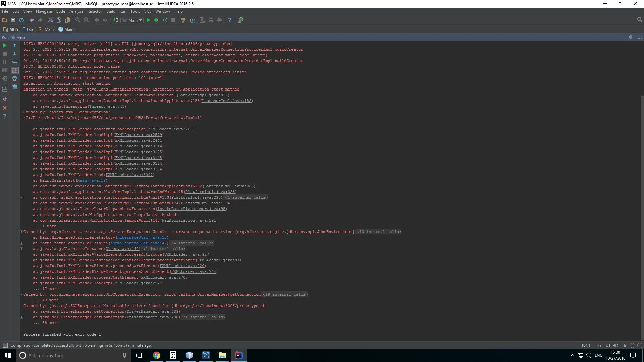
Task: Open the VCS menu
Action: (148, 11)
